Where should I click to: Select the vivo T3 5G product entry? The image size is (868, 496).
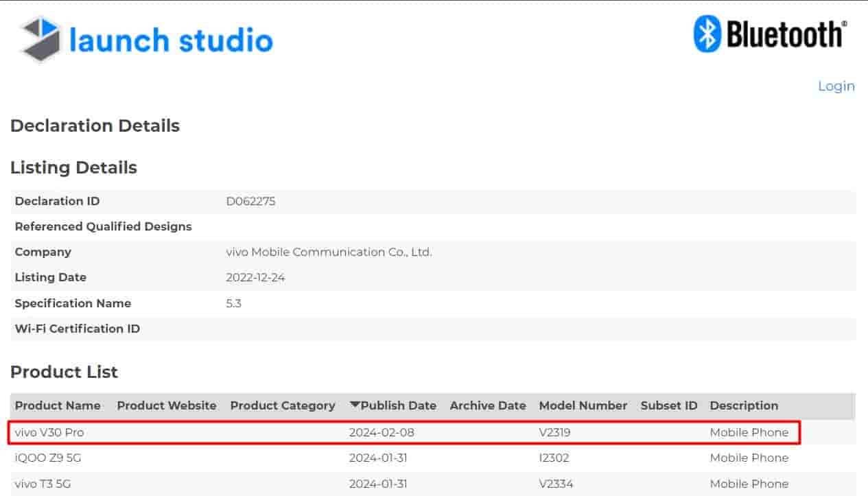click(x=43, y=484)
